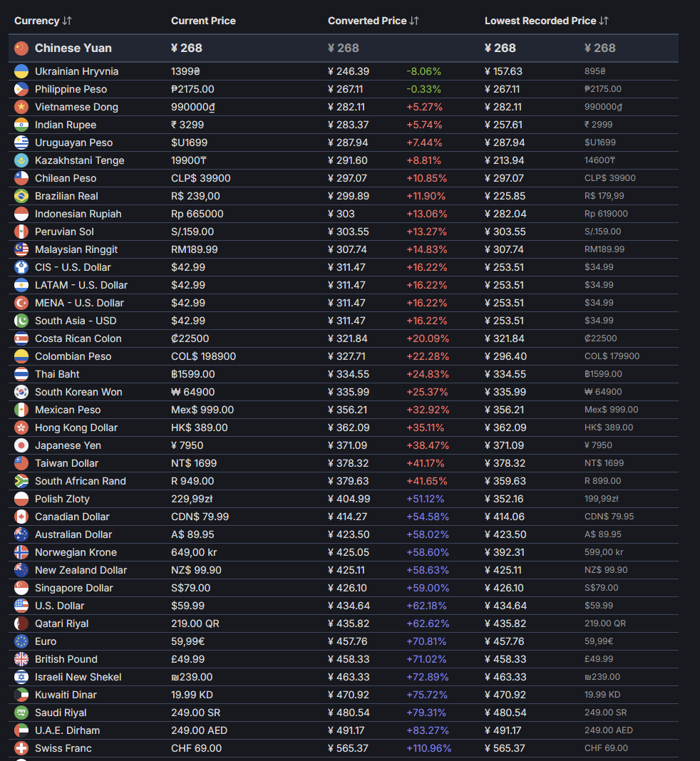700x761 pixels.
Task: Click the South African Rand flag icon
Action: click(x=21, y=481)
